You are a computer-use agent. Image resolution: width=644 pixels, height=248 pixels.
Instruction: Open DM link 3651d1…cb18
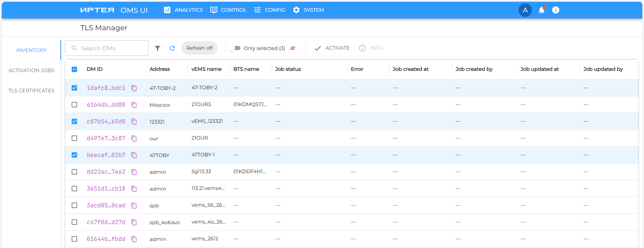[106, 189]
